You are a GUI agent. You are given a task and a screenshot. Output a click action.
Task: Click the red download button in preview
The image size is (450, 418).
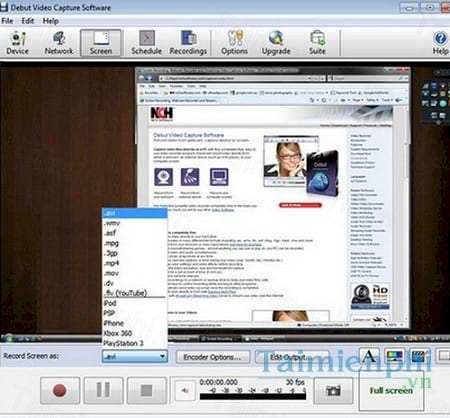[x=300, y=205]
